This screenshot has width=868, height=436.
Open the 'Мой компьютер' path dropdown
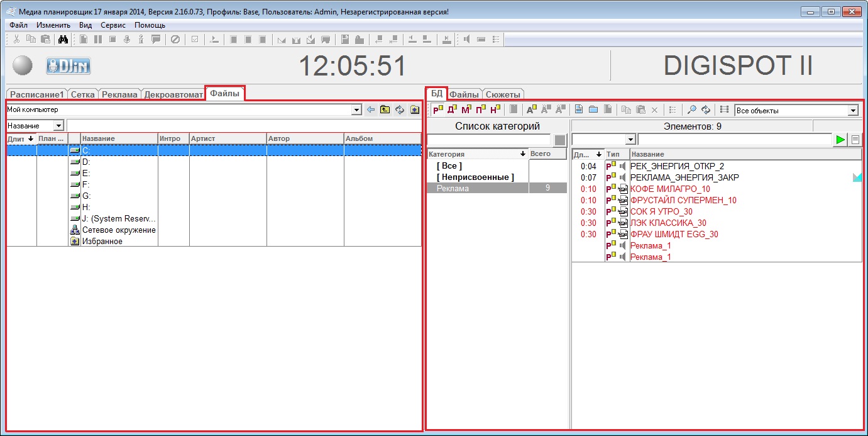click(357, 109)
